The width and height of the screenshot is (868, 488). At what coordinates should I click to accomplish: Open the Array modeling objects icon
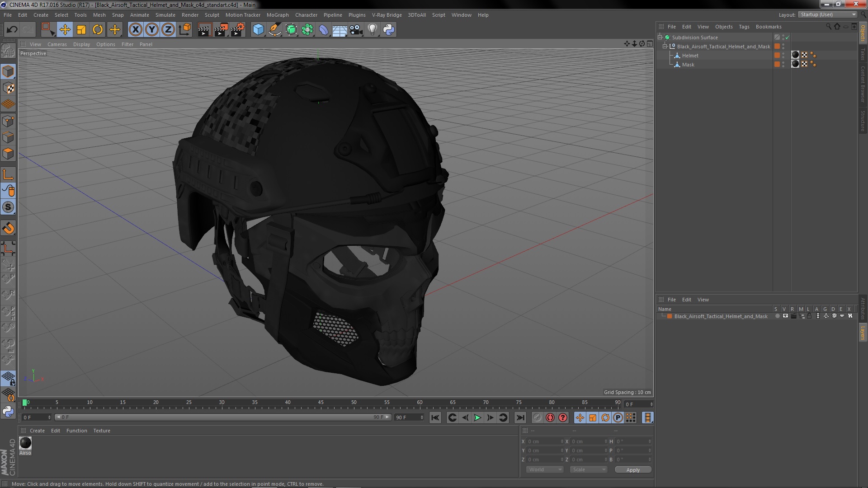pyautogui.click(x=307, y=30)
